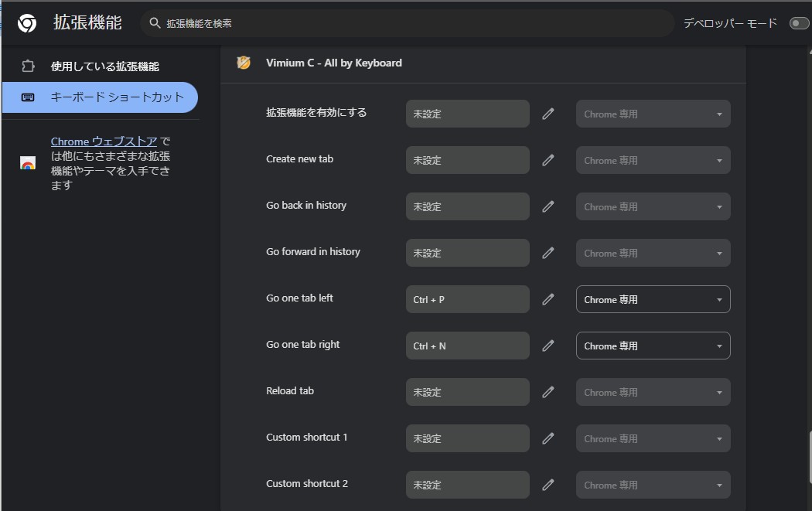Click the 拡張機能を有効にする label

(x=316, y=112)
